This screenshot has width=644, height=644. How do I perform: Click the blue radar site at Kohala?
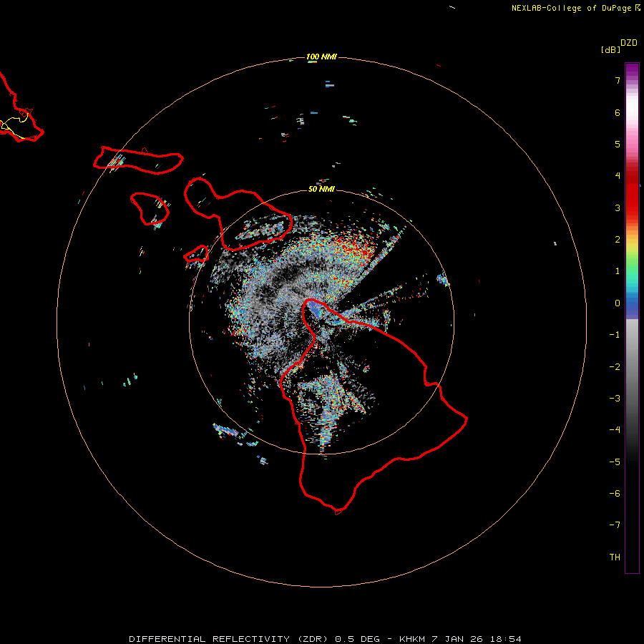[x=314, y=308]
